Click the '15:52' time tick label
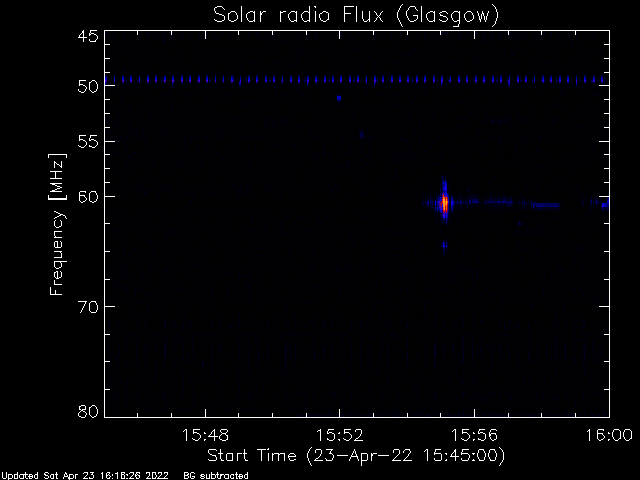This screenshot has height=480, width=640. point(340,435)
